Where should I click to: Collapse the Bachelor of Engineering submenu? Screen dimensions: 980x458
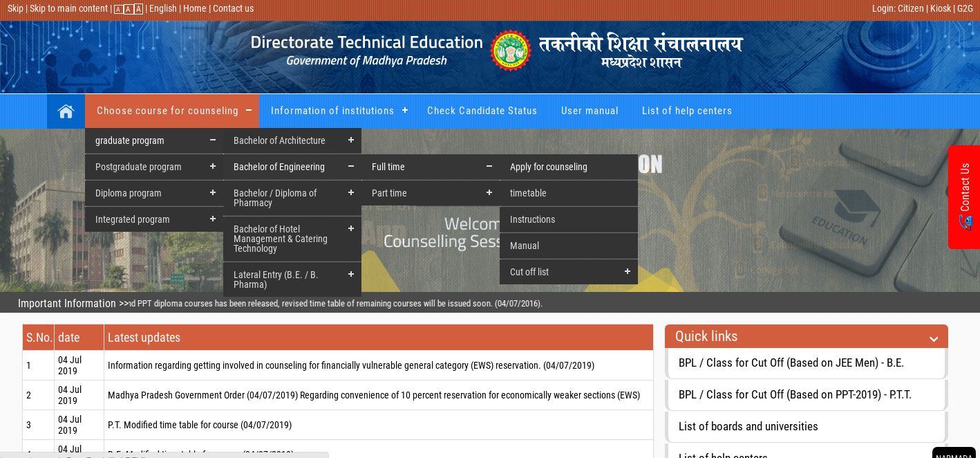(x=351, y=166)
